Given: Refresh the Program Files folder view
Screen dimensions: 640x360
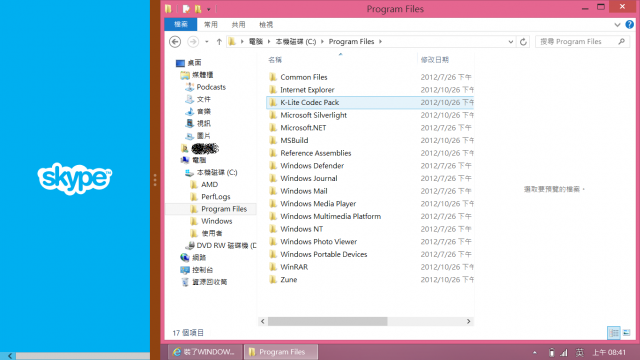Looking at the screenshot, I should click(x=523, y=42).
